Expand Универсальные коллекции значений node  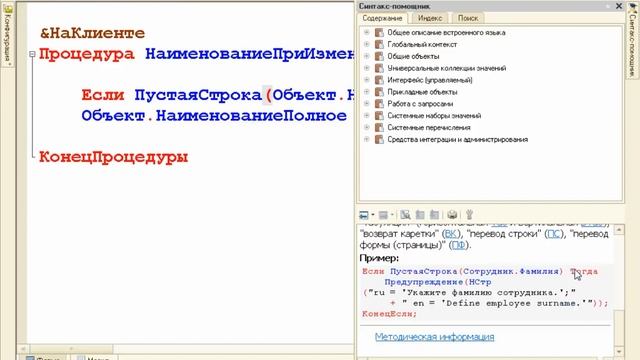click(x=367, y=68)
